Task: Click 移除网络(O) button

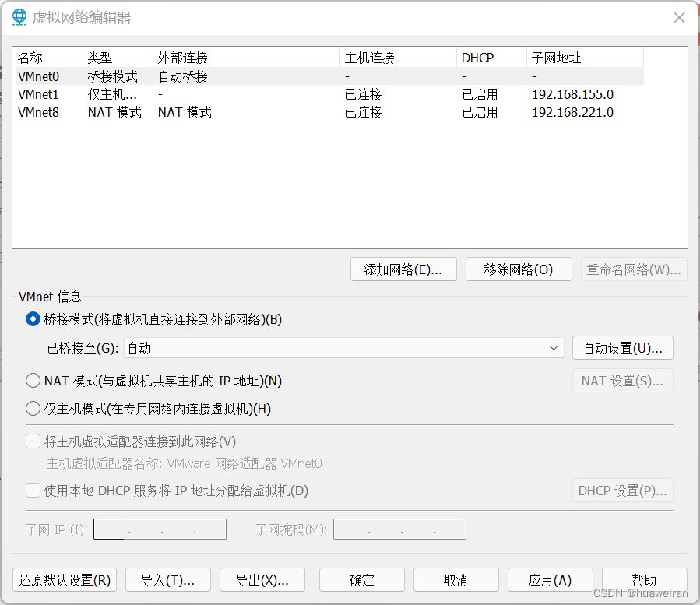Action: (519, 269)
